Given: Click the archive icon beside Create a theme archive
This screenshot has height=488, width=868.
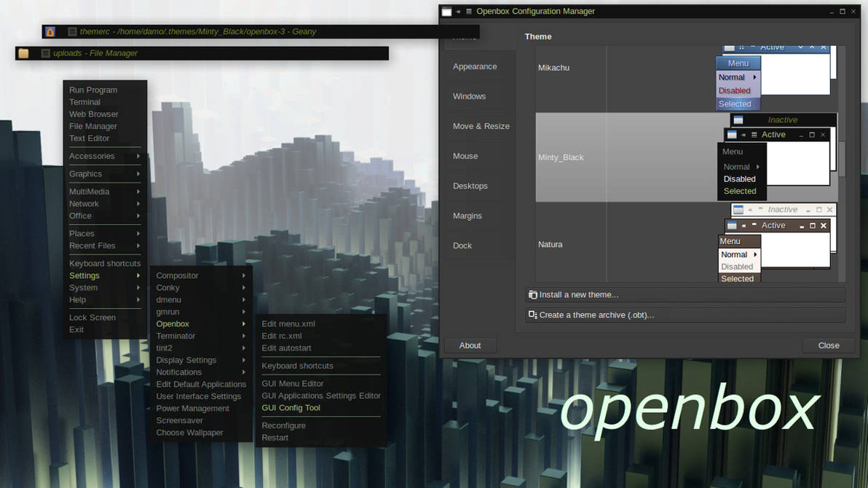Looking at the screenshot, I should (533, 315).
